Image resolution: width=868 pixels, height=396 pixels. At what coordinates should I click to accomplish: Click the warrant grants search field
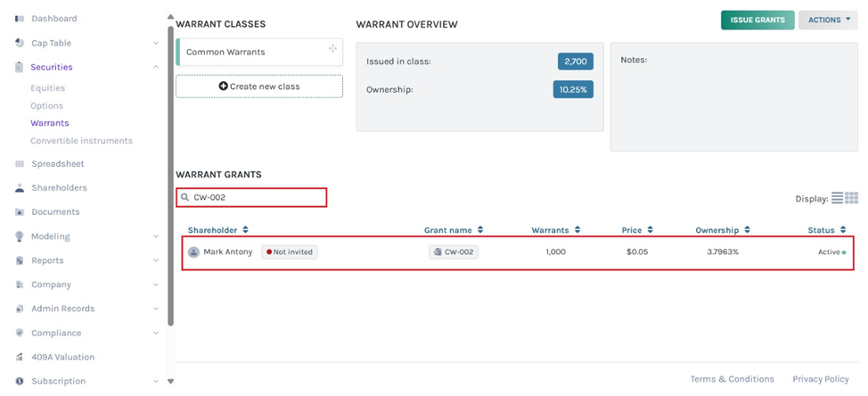(252, 197)
